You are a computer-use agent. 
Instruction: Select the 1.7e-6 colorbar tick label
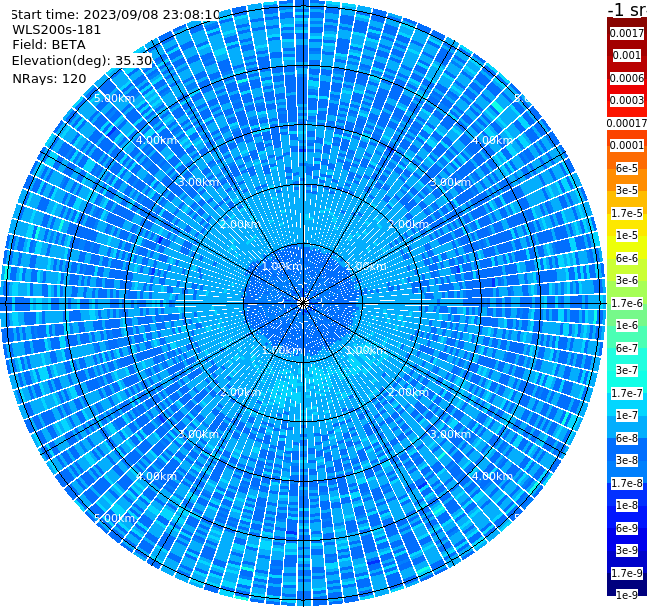pos(627,303)
